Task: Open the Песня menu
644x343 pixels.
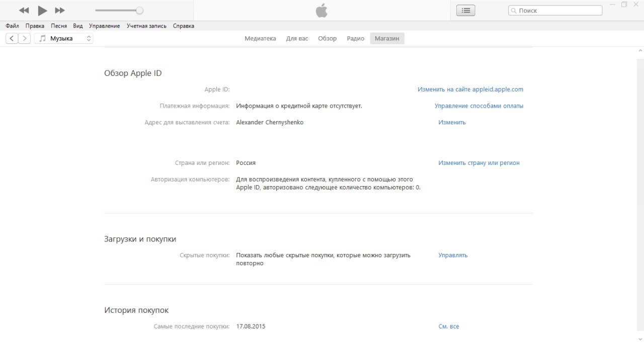Action: 59,26
